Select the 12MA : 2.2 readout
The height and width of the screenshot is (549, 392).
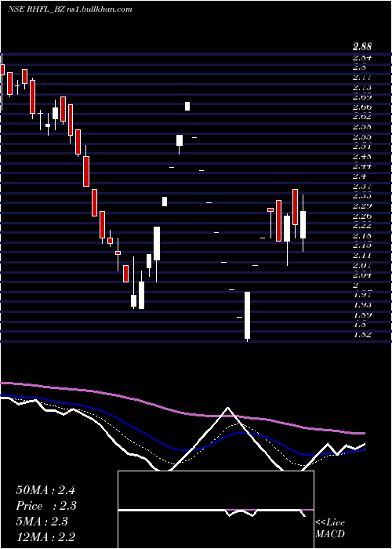[45, 537]
